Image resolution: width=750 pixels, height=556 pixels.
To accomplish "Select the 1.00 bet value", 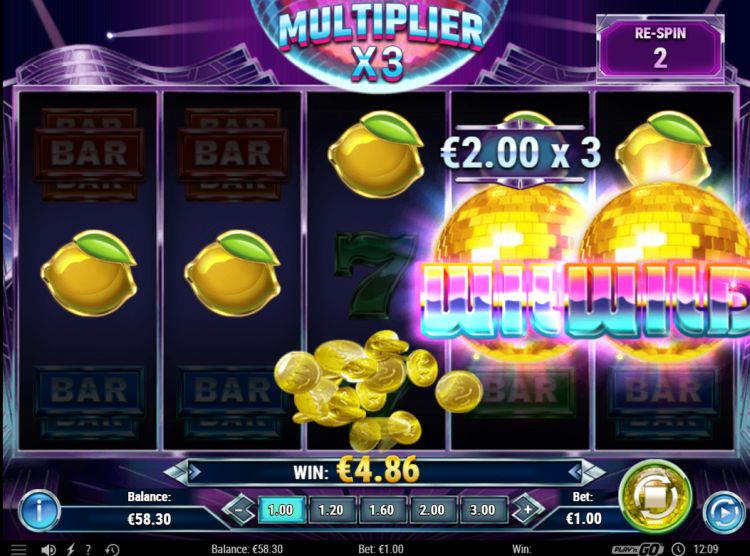I will click(x=281, y=510).
